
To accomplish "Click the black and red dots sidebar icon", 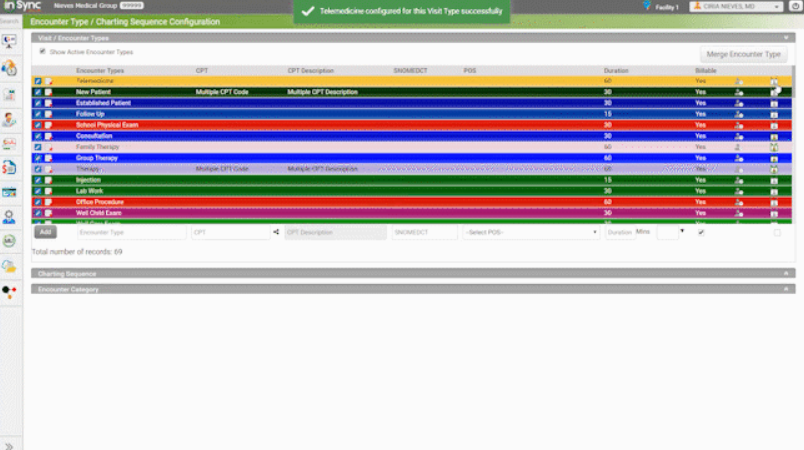I will tap(9, 291).
